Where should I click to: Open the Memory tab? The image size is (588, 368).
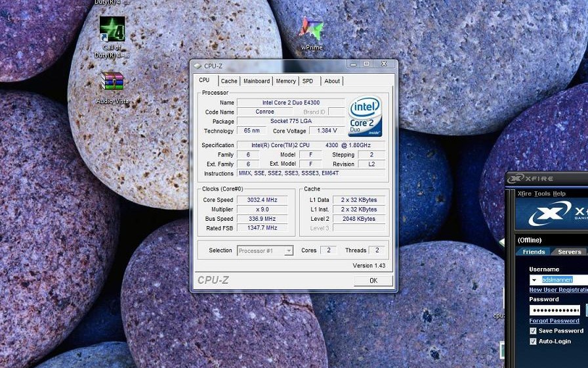[285, 81]
